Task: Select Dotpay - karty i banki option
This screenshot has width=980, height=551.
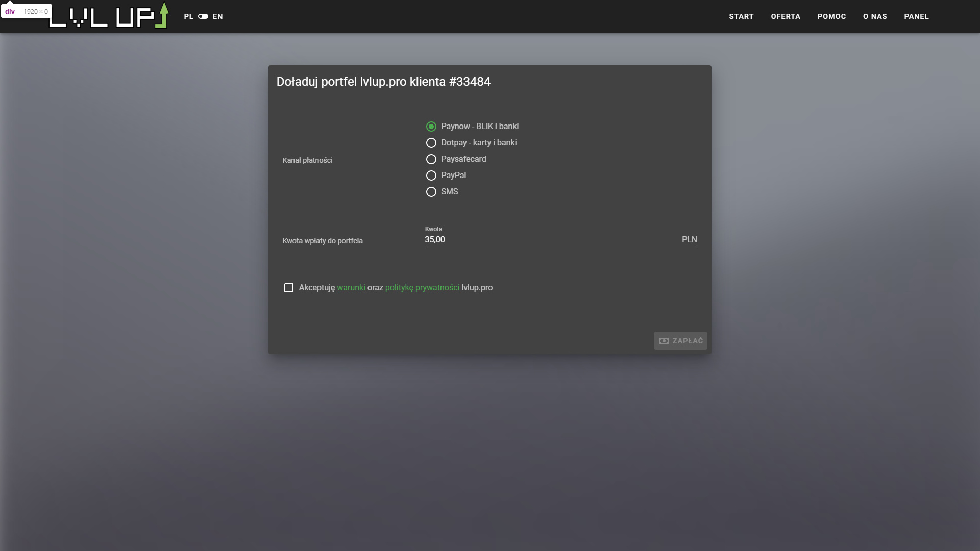Action: (x=431, y=143)
